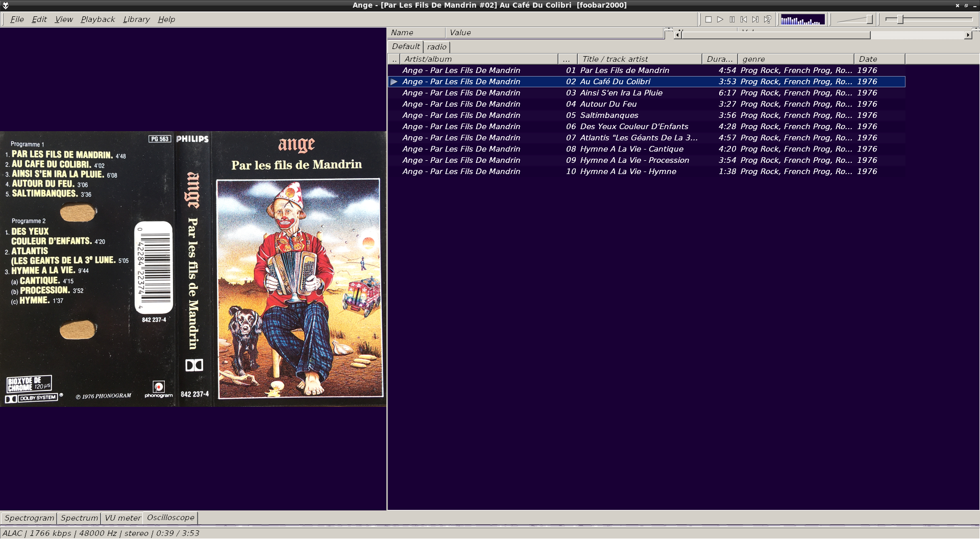Select track 05 Saltimbanques
Image resolution: width=980 pixels, height=539 pixels.
pyautogui.click(x=647, y=115)
